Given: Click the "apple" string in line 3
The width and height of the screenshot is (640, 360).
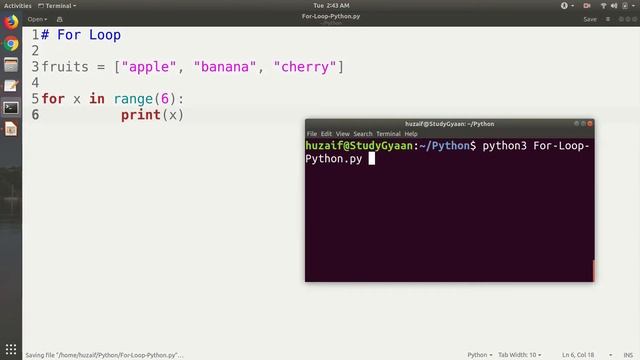Looking at the screenshot, I should (149, 67).
